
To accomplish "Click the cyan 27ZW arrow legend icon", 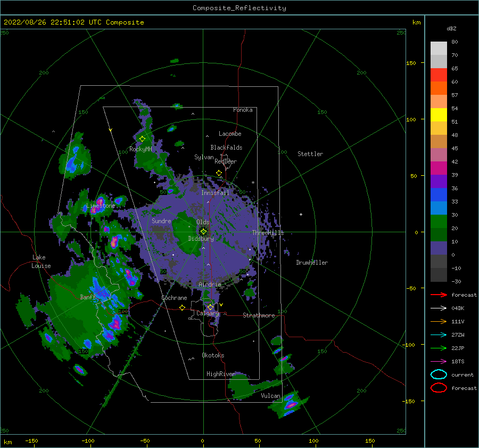I will [439, 335].
